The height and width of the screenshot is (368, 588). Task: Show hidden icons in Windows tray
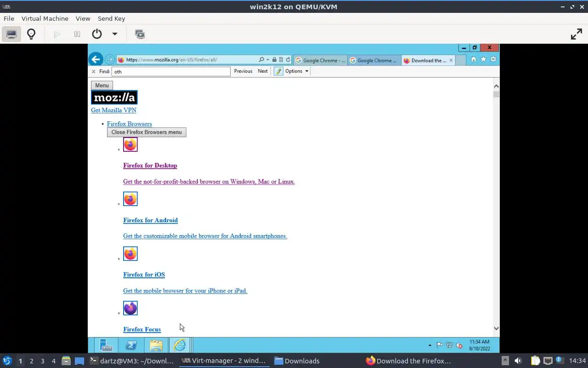pyautogui.click(x=430, y=345)
